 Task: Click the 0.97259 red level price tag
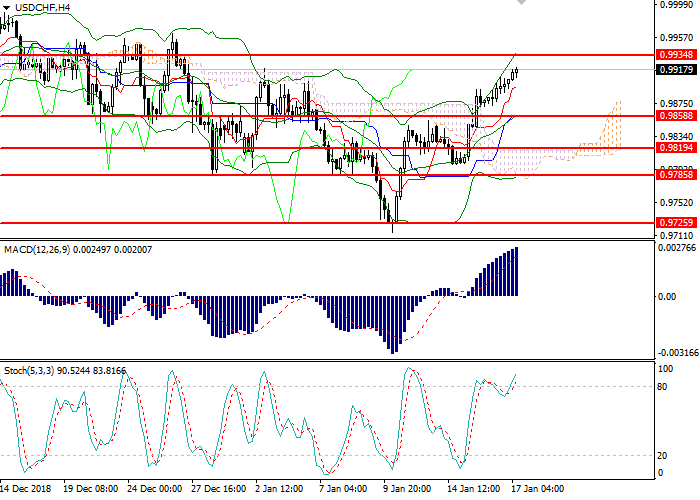672,223
